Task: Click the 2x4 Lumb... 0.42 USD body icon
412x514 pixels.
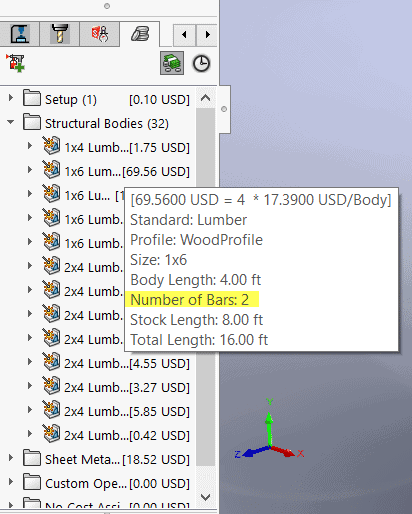Action: pos(51,434)
